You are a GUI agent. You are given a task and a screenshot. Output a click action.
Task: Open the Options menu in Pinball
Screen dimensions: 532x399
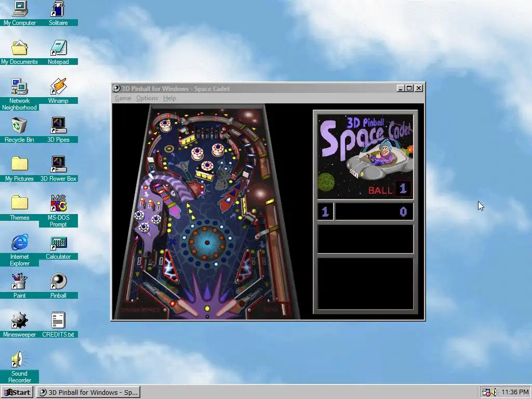[x=147, y=98]
